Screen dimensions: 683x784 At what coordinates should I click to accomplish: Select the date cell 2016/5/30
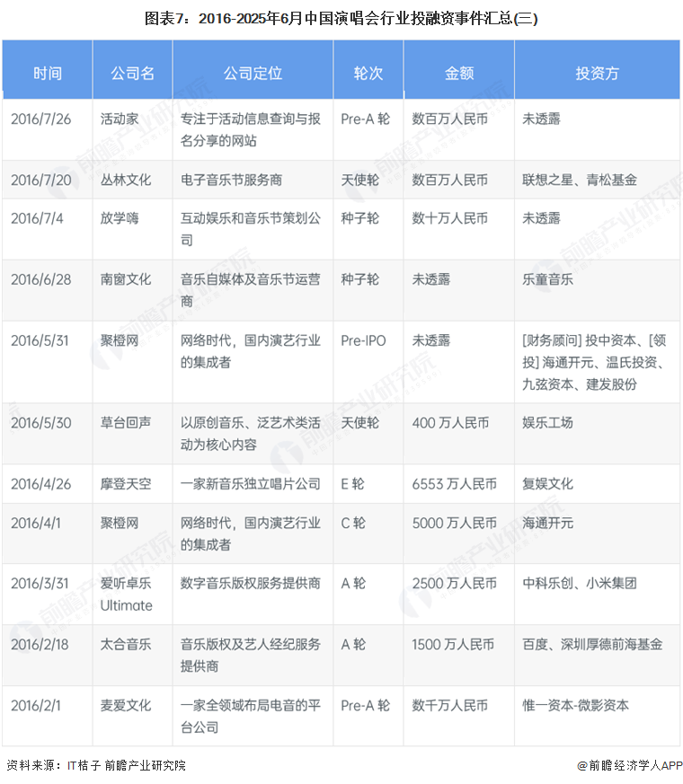[41, 423]
